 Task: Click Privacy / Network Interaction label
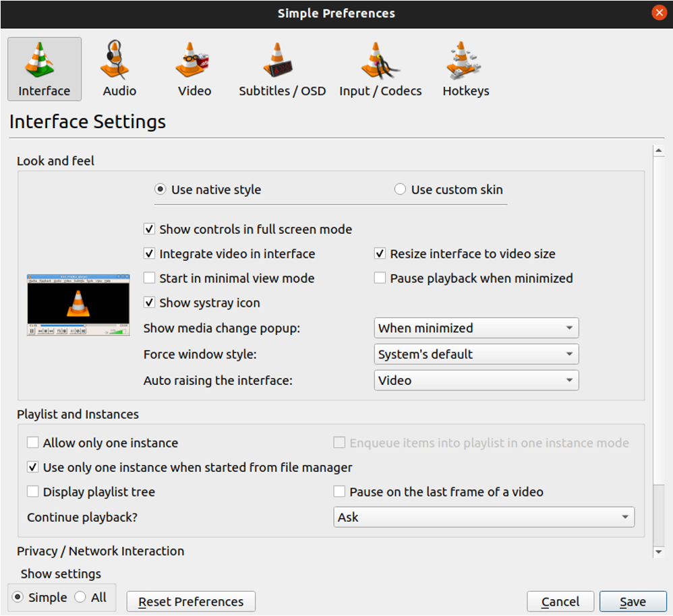click(x=100, y=551)
